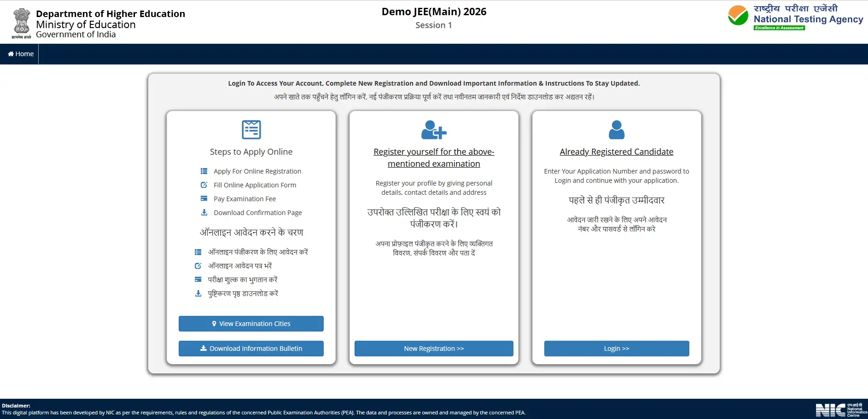868x419 pixels.
Task: Click the National Testing Agency logo
Action: click(x=795, y=17)
